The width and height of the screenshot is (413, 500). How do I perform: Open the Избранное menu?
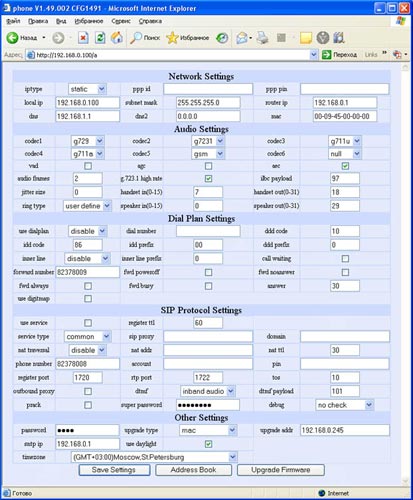[89, 21]
